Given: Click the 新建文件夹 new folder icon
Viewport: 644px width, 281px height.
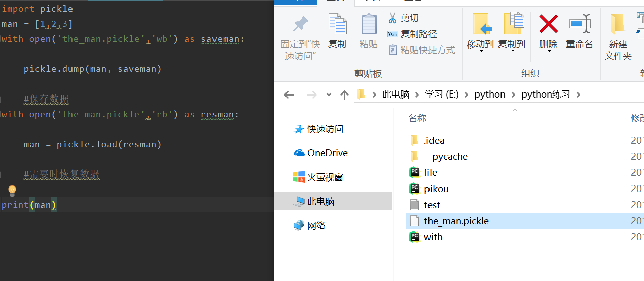Looking at the screenshot, I should click(617, 24).
